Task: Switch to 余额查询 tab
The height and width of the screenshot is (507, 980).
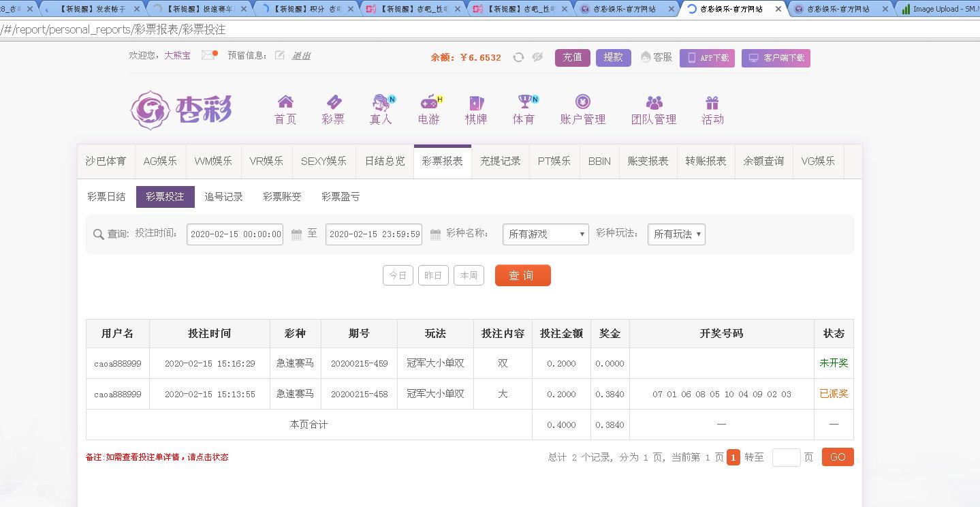Action: click(764, 162)
